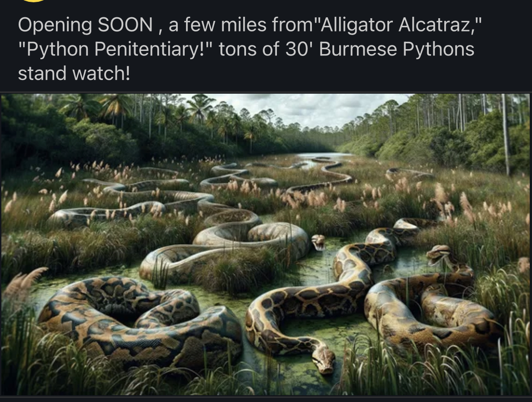Open the poster's yellow profile avatar
Image resolution: width=532 pixels, height=402 pixels.
pos(34,0)
